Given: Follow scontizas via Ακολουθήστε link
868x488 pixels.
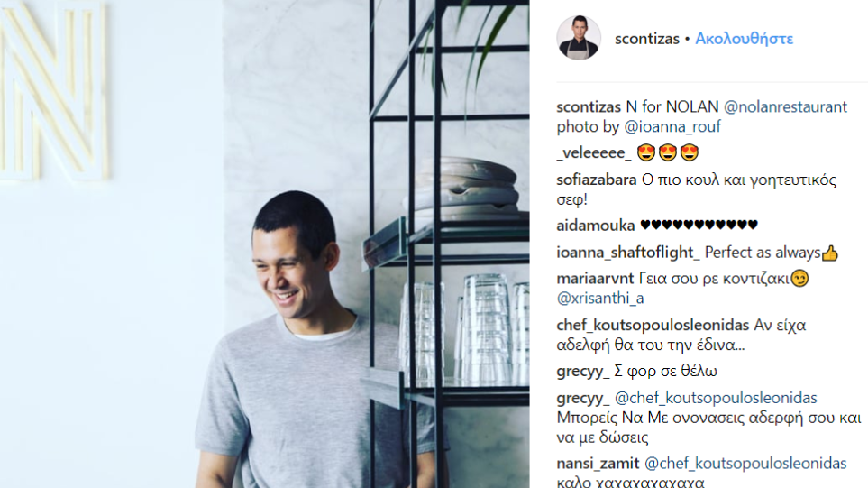Looking at the screenshot, I should click(x=744, y=39).
